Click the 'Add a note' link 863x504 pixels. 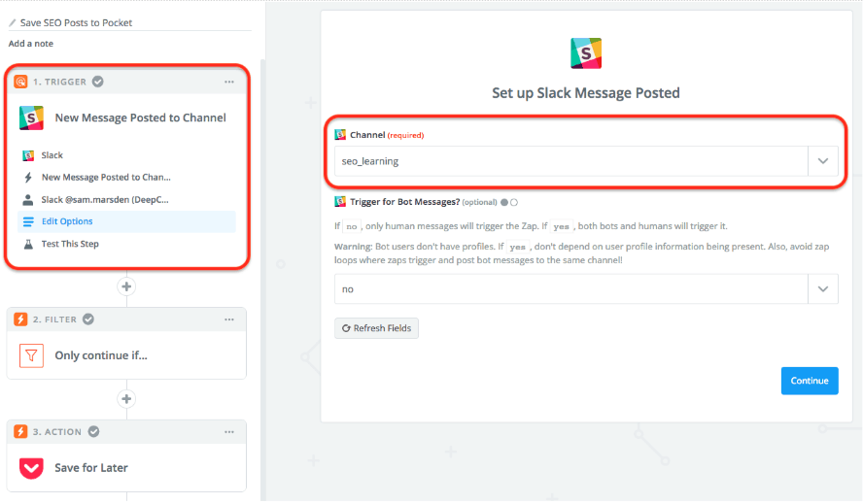coord(31,44)
